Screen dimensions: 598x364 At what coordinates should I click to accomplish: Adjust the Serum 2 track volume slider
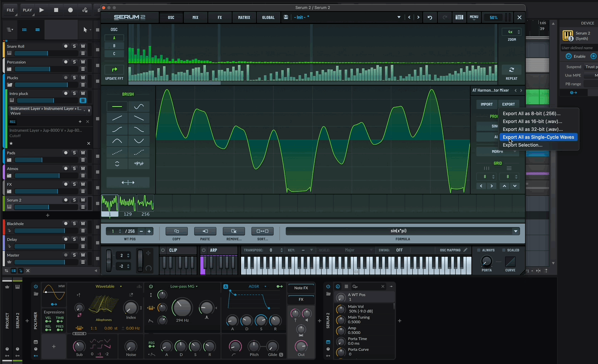[x=46, y=207]
